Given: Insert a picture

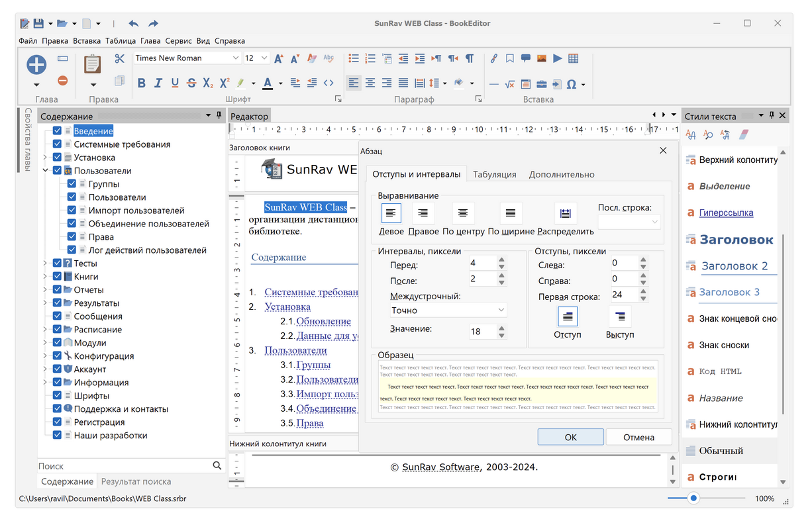Looking at the screenshot, I should click(x=542, y=58).
